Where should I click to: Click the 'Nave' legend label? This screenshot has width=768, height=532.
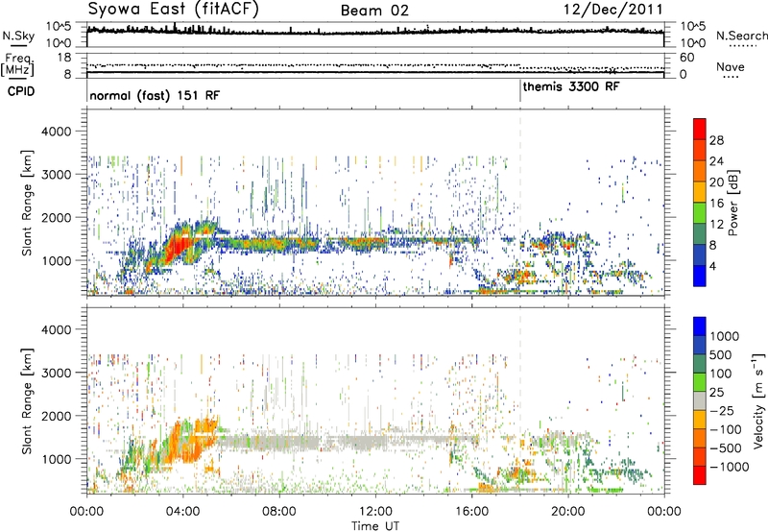pyautogui.click(x=731, y=67)
